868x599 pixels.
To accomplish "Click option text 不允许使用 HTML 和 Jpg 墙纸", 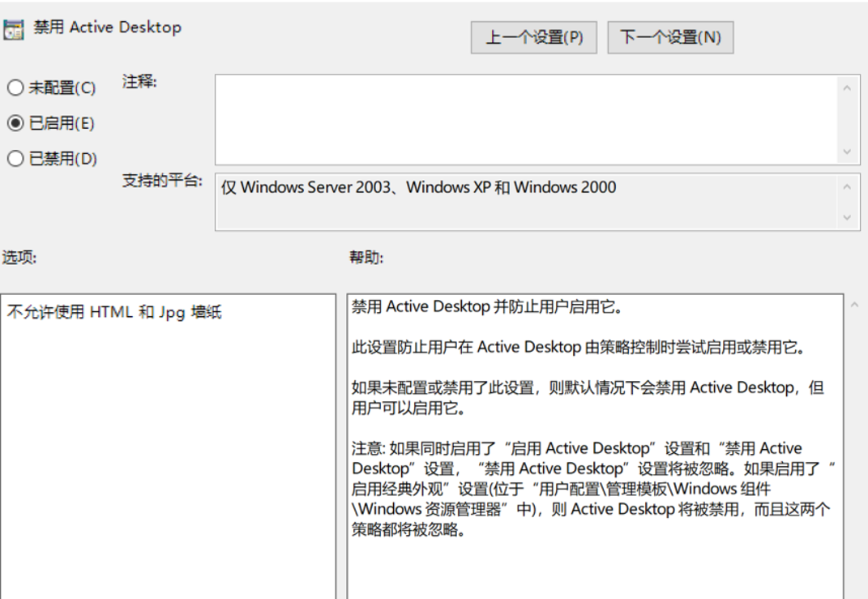I will [114, 312].
